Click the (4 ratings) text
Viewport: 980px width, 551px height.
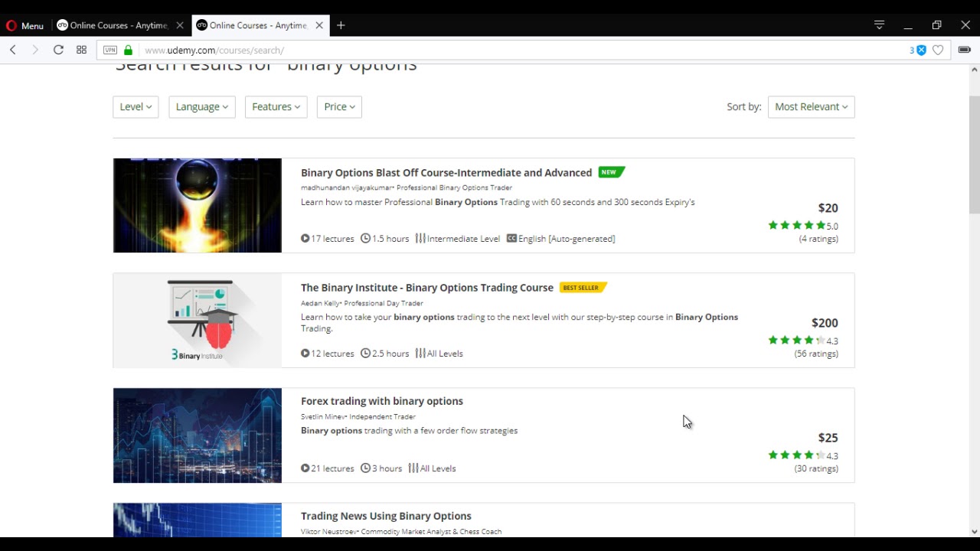click(x=818, y=239)
